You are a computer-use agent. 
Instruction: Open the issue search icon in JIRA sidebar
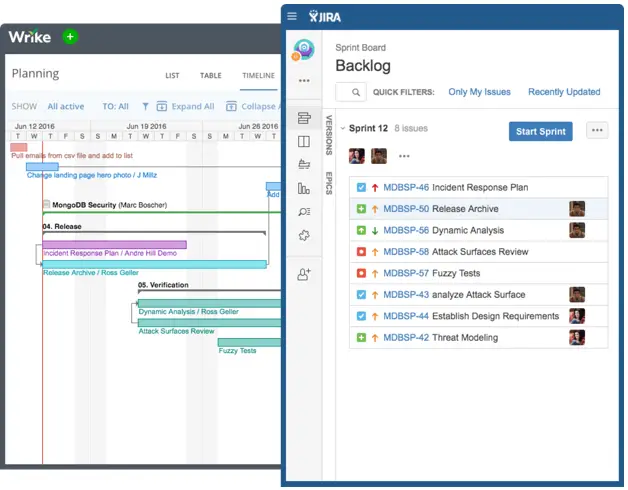click(304, 212)
